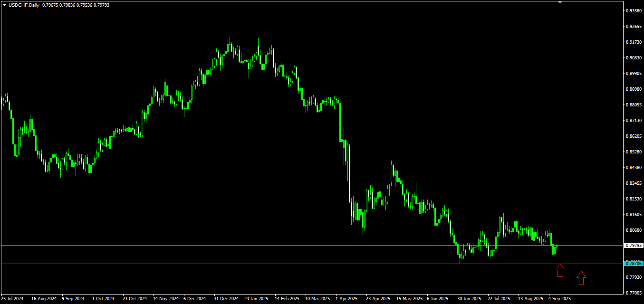Click the 13 Aug 2025 date label
This screenshot has width=644, height=304.
coord(530,299)
